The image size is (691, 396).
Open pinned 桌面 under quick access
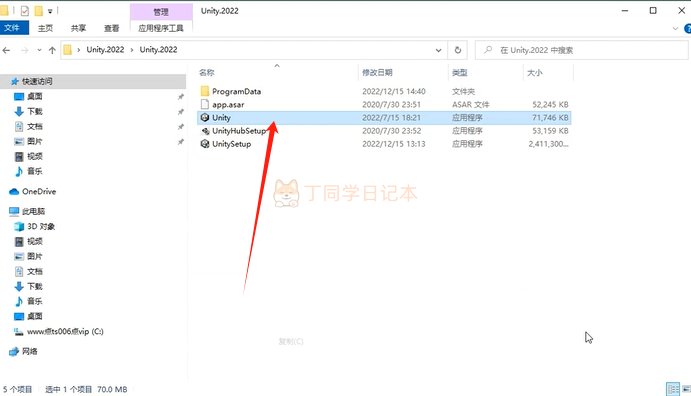[x=35, y=96]
